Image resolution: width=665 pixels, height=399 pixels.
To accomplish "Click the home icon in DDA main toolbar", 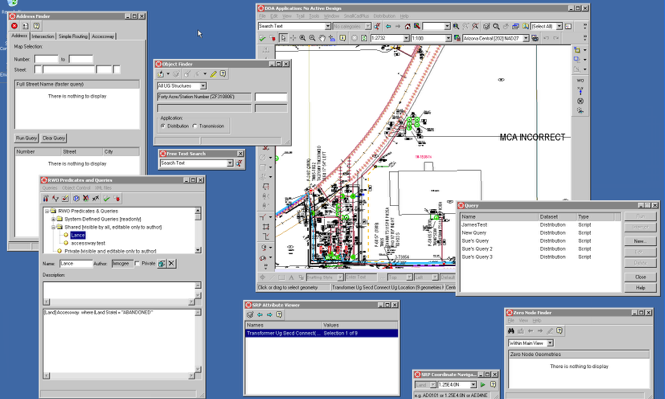I will click(408, 26).
